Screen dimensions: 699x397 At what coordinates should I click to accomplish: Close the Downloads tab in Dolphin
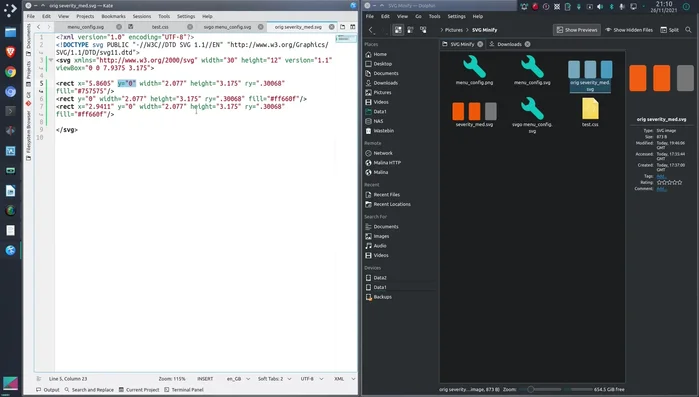click(527, 44)
